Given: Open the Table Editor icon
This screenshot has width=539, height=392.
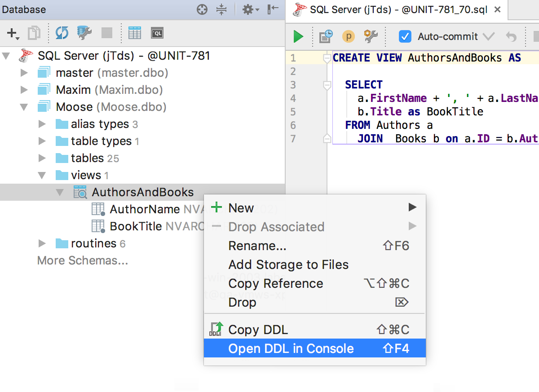Looking at the screenshot, I should click(x=135, y=33).
